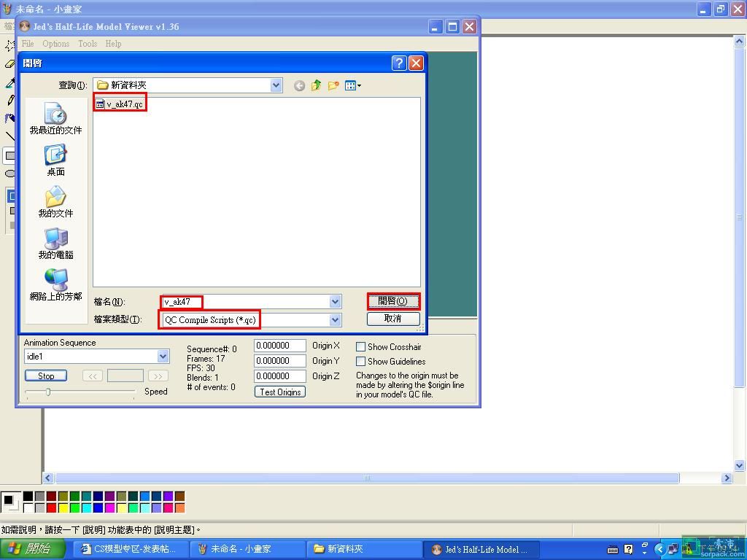Viewport: 747px width, 560px height.
Task: Expand the 檔名 filename dropdown arrow
Action: click(335, 301)
